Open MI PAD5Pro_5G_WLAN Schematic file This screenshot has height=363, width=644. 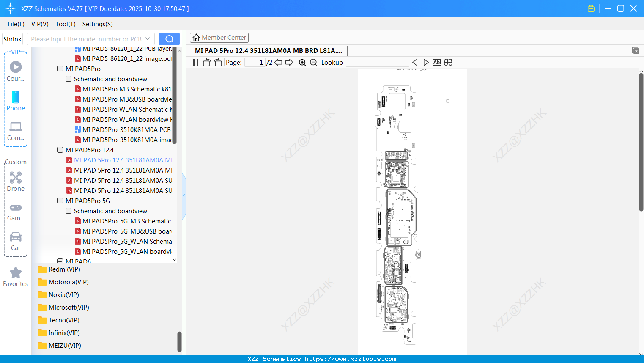[x=123, y=241]
